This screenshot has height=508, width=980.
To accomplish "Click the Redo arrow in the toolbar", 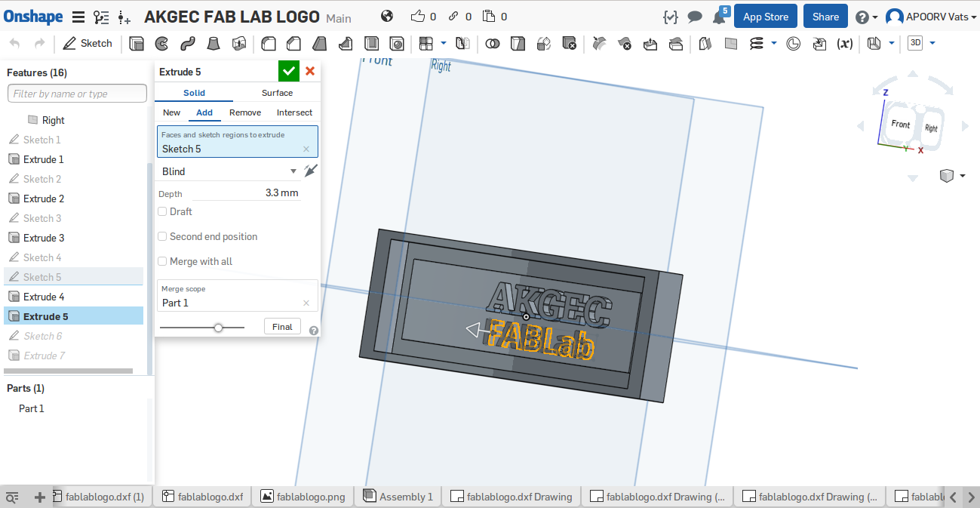I will pyautogui.click(x=39, y=44).
